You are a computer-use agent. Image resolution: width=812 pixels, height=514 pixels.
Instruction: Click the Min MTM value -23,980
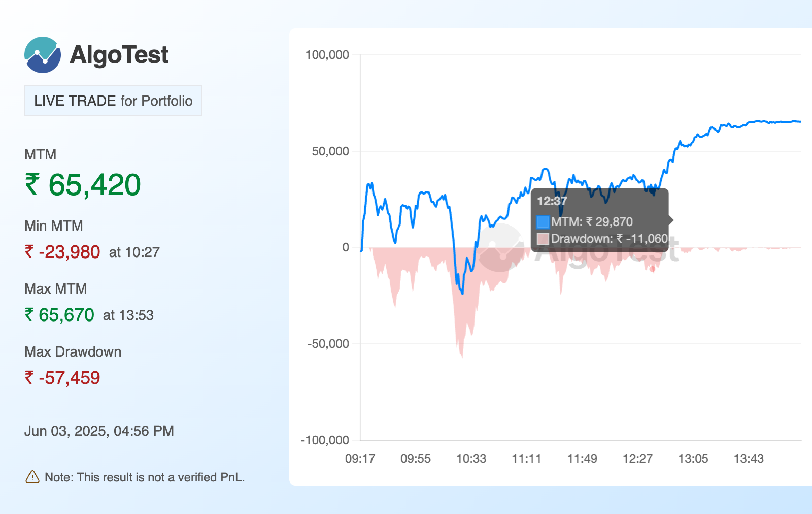62,252
